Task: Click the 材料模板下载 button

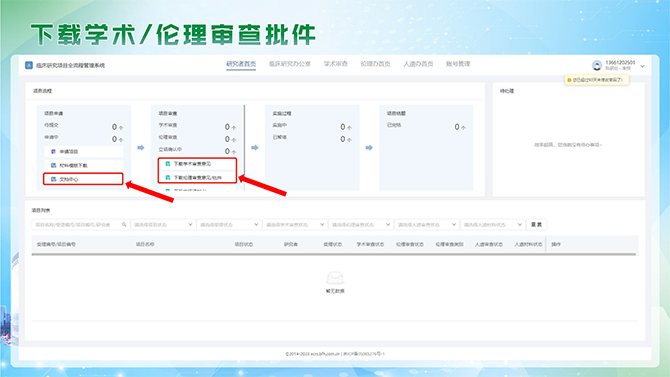Action: 84,165
